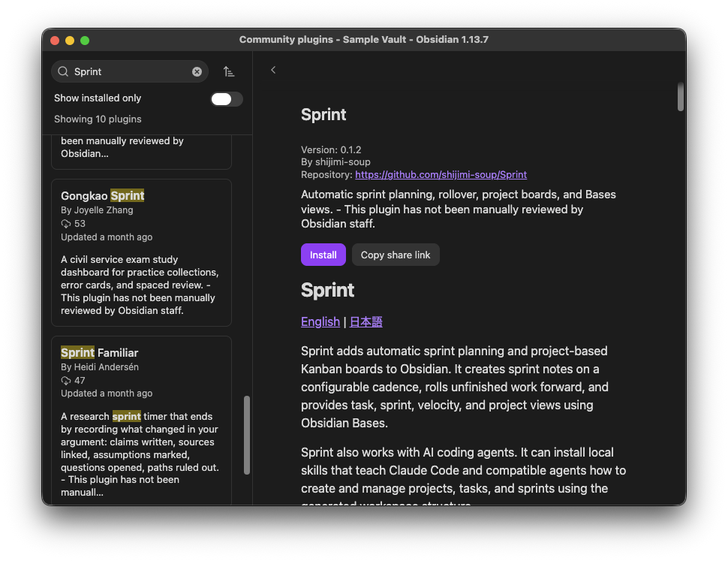Image resolution: width=728 pixels, height=561 pixels.
Task: Click 'By Joyelle Zhang' author text
Action: click(97, 210)
